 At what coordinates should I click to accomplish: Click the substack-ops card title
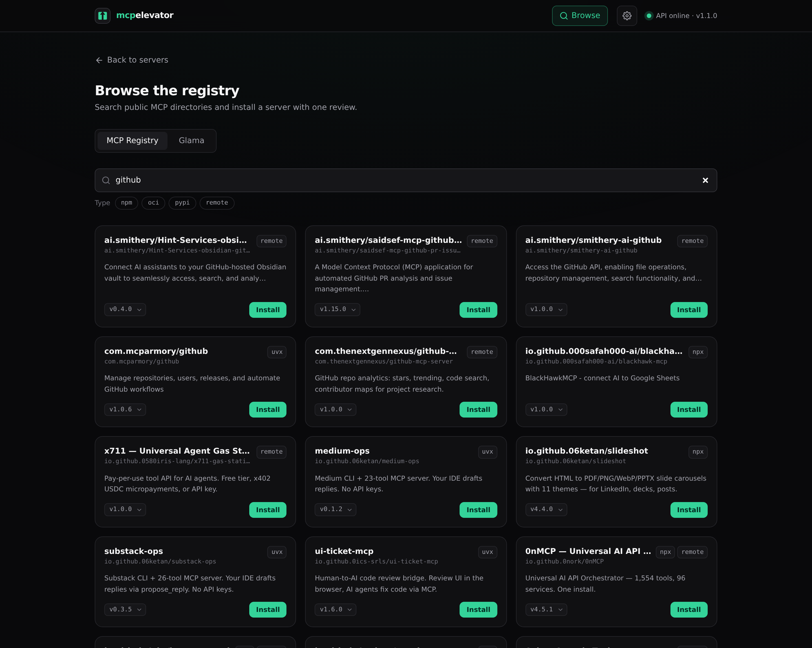(134, 551)
